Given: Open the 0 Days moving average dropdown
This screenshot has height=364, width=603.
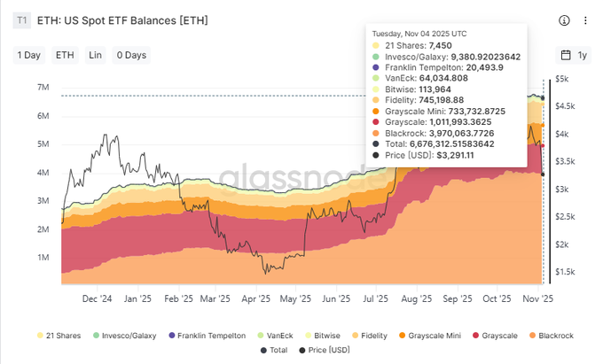Looking at the screenshot, I should (131, 55).
